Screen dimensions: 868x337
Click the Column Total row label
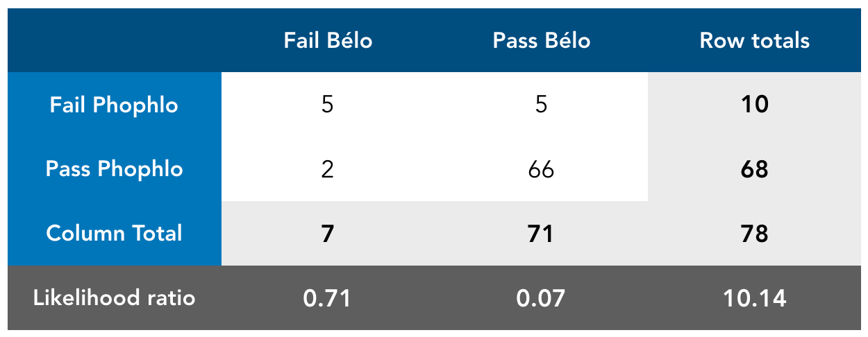pyautogui.click(x=115, y=233)
